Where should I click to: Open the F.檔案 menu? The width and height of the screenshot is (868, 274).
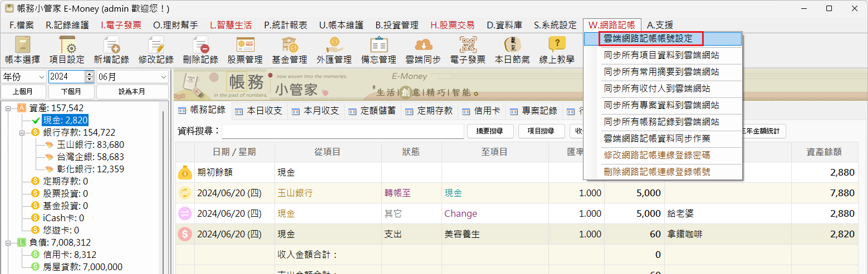(22, 25)
